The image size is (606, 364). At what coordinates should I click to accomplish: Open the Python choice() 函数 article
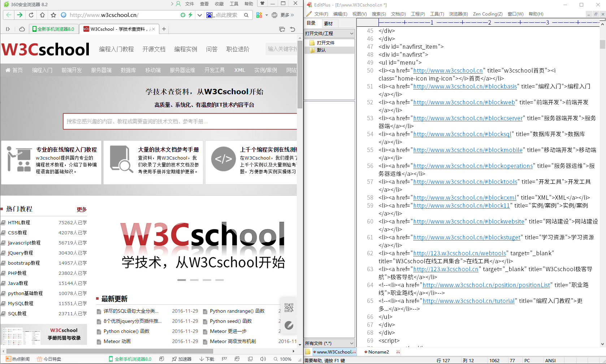pos(126,331)
